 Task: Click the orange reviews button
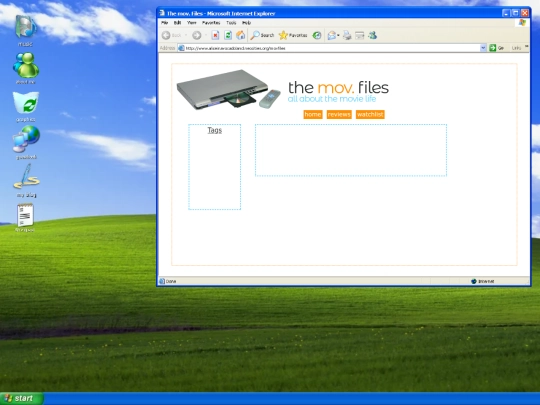pyautogui.click(x=339, y=114)
